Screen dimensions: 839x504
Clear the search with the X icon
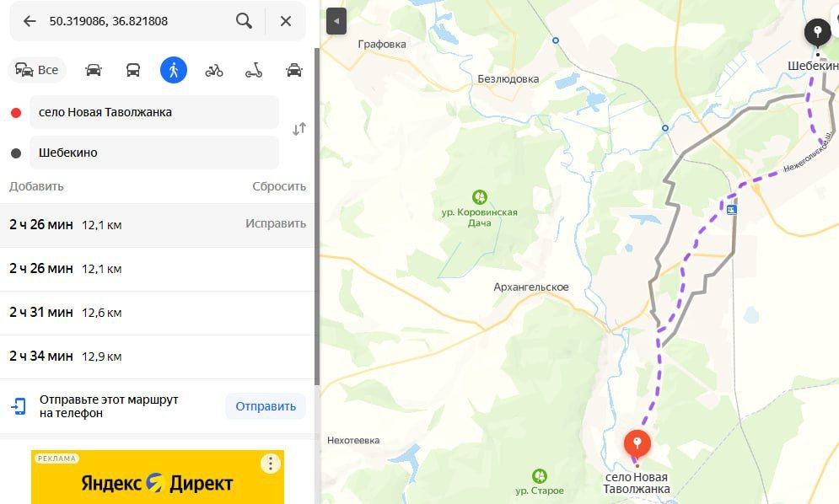point(286,21)
